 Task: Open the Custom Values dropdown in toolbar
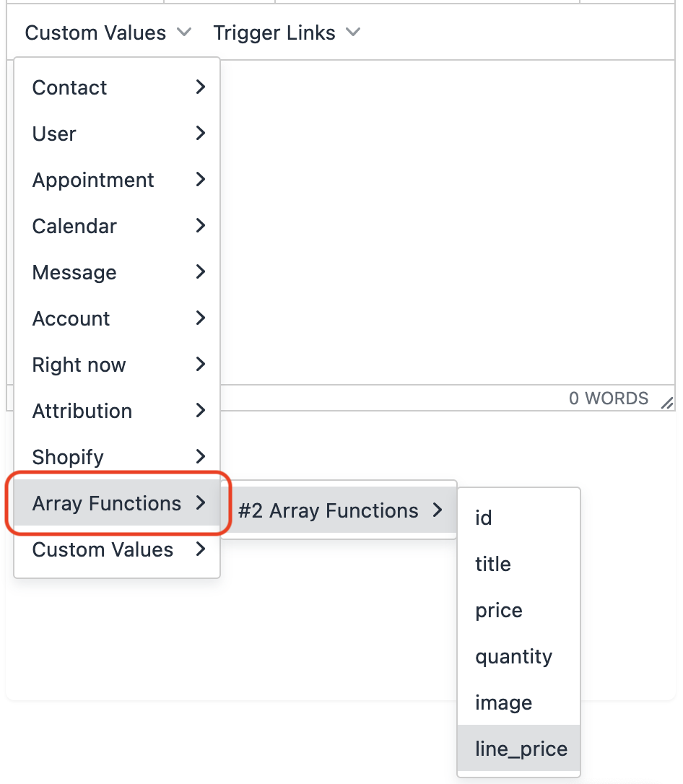click(x=108, y=33)
